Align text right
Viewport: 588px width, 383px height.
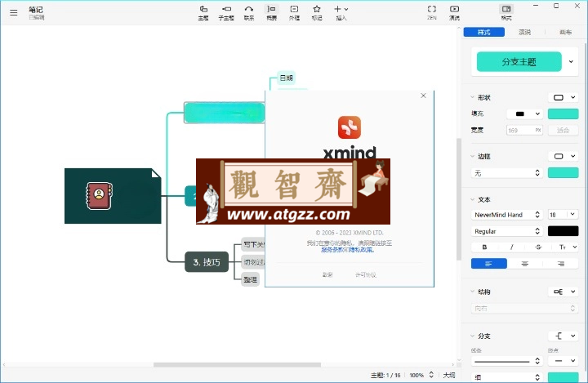pos(560,264)
